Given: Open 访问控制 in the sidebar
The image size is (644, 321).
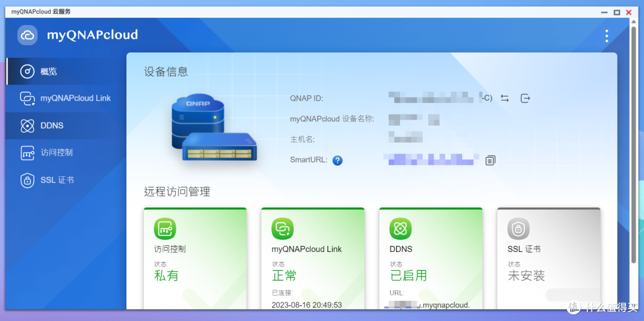Looking at the screenshot, I should (66, 152).
